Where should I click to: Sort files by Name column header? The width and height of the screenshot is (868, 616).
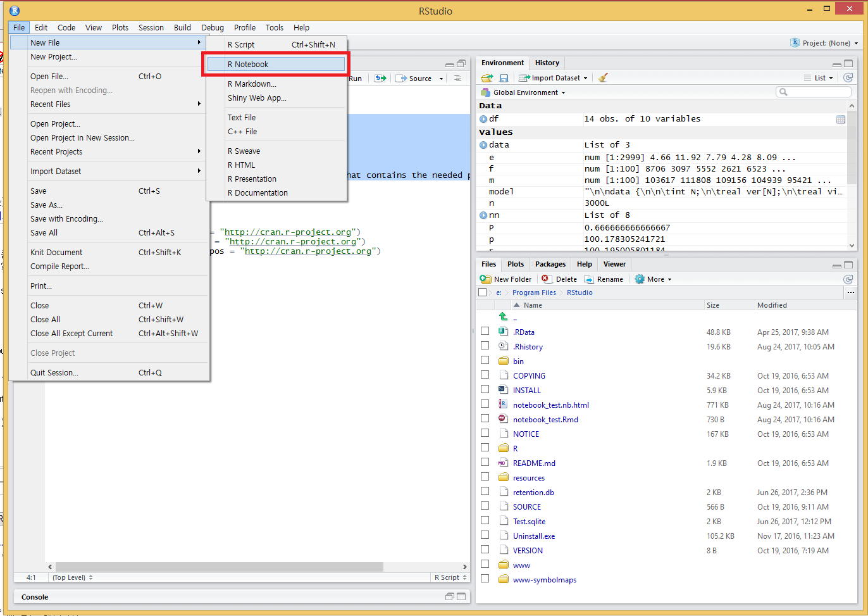click(x=533, y=305)
